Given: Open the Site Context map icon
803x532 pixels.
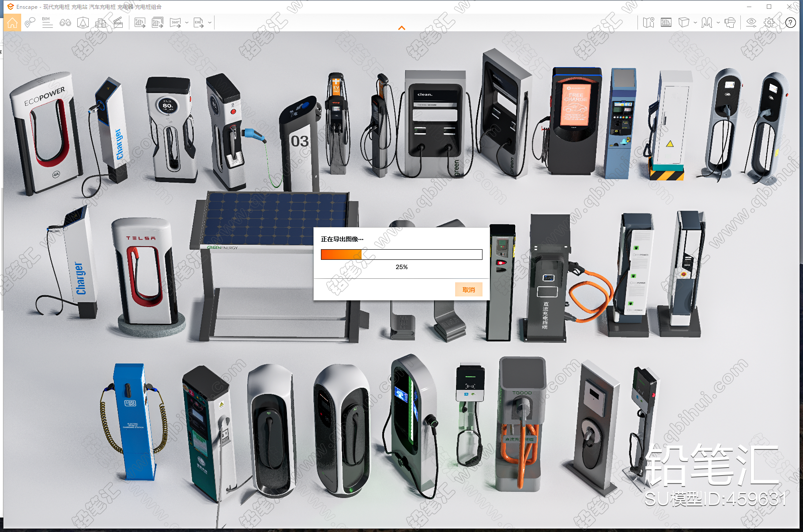Looking at the screenshot, I should pyautogui.click(x=648, y=23).
